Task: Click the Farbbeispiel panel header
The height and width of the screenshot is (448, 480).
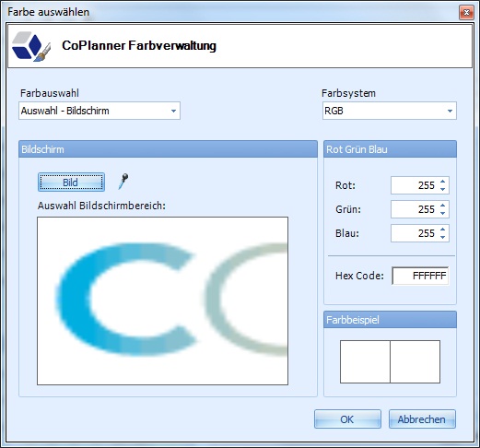Action: coord(390,320)
